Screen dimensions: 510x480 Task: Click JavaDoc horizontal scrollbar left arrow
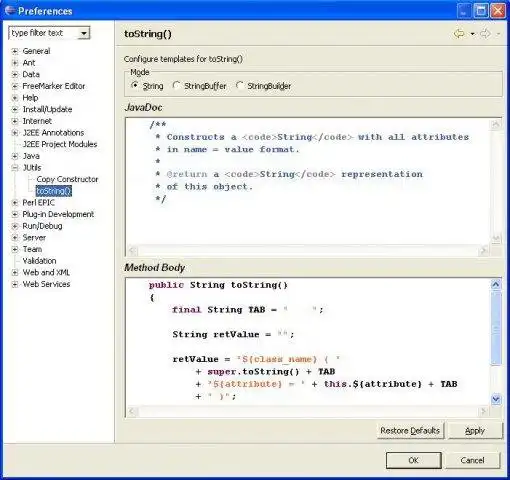pos(133,251)
